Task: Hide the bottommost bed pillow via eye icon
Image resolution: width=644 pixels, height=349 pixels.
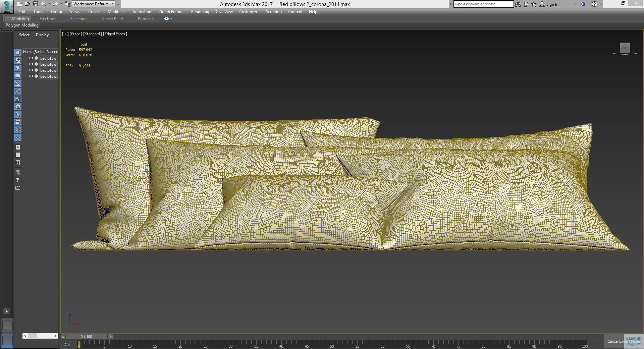Action: pos(31,76)
